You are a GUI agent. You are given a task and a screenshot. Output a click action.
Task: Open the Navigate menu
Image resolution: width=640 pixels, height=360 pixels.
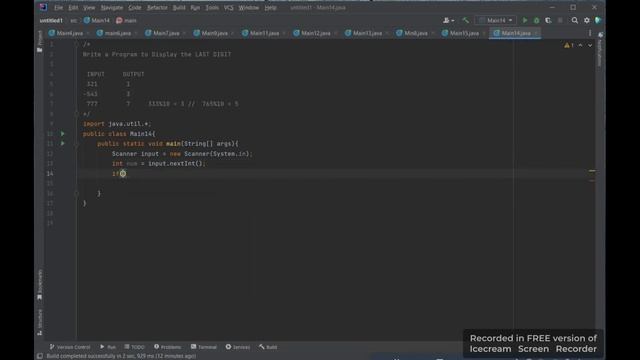tap(111, 7)
